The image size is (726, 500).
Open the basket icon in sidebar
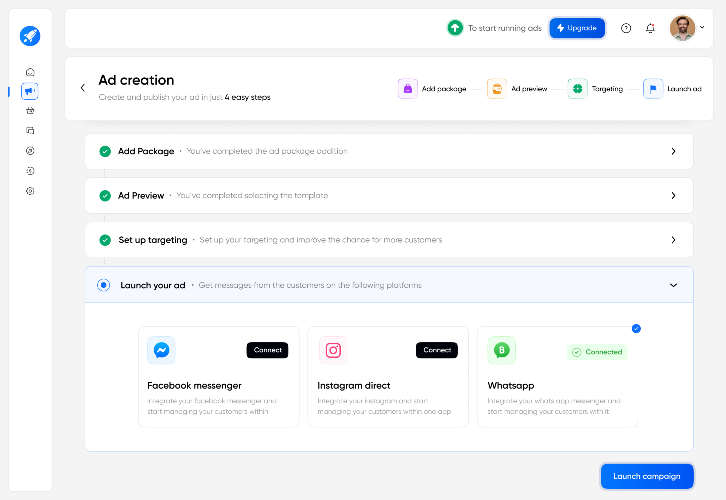coord(30,111)
